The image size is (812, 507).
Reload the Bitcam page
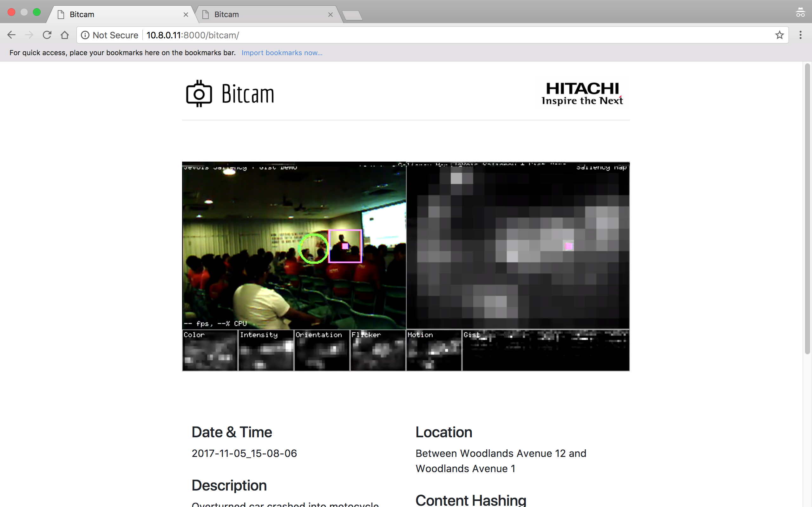point(47,35)
